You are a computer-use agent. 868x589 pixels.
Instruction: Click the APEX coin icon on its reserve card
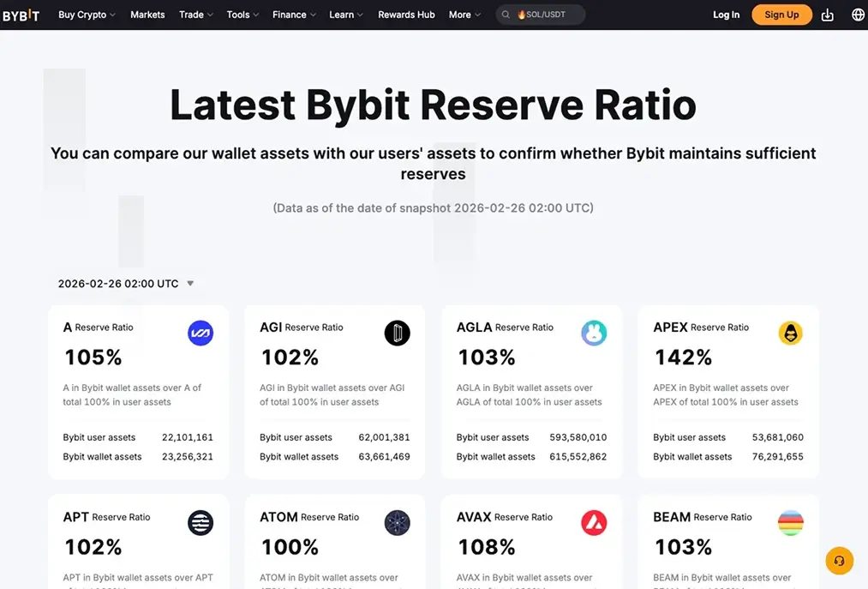pyautogui.click(x=791, y=333)
